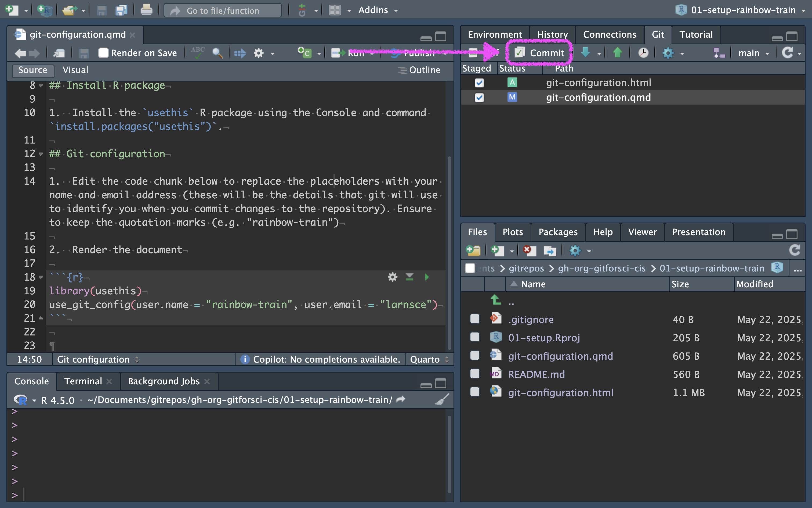The width and height of the screenshot is (812, 508).
Task: Click the spell check ABC icon
Action: point(198,52)
